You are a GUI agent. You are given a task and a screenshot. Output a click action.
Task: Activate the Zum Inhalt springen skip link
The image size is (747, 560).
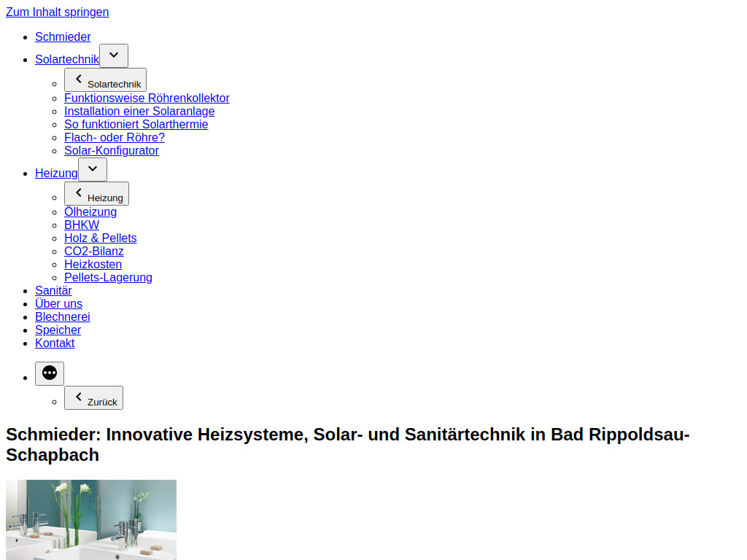(57, 12)
